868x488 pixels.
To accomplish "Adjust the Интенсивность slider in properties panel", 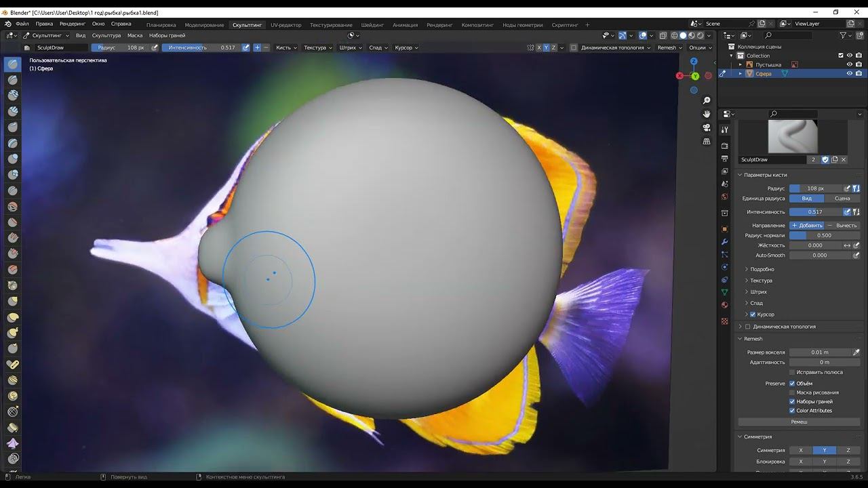I will [815, 211].
